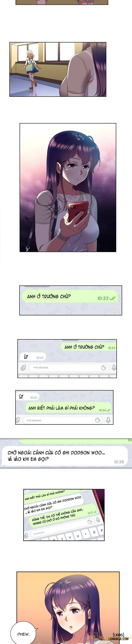Tap the paperclip icon in the chat with the 10:34 message
The width and height of the screenshot is (132, 644).
pyautogui.click(x=18, y=420)
